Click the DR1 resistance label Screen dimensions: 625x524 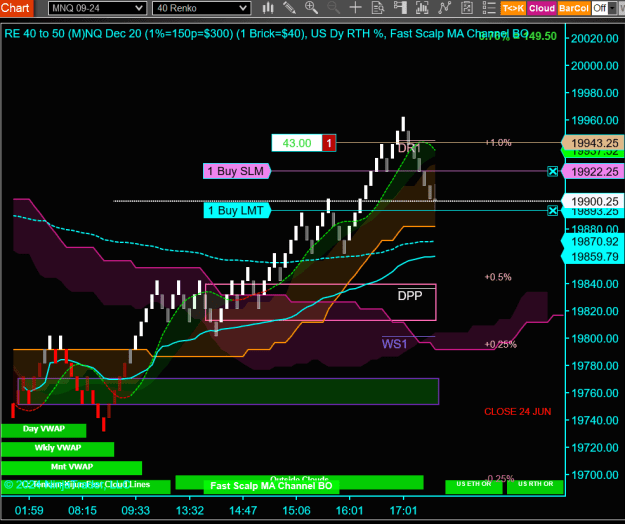409,148
